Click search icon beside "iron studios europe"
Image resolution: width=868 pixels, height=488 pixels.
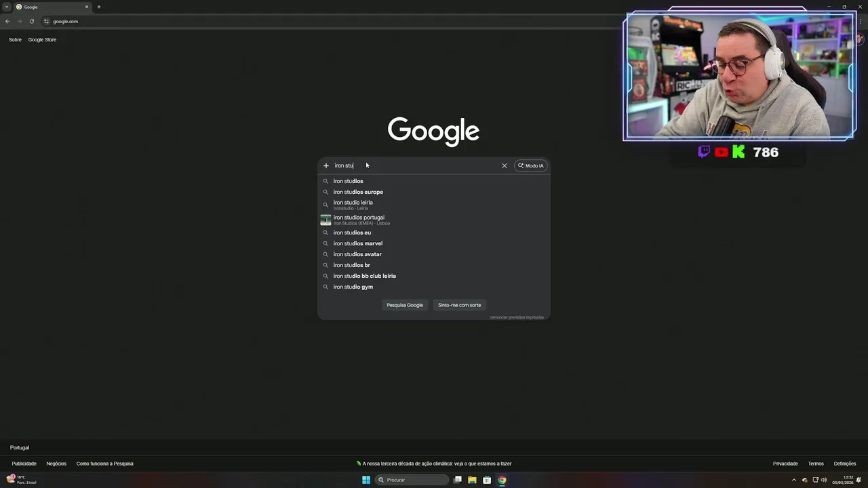pos(325,192)
